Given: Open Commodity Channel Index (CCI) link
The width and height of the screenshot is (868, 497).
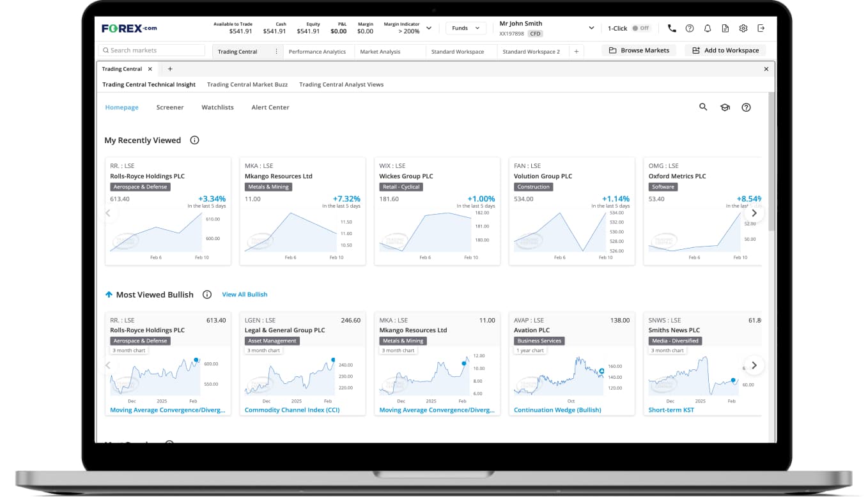Looking at the screenshot, I should coord(292,410).
